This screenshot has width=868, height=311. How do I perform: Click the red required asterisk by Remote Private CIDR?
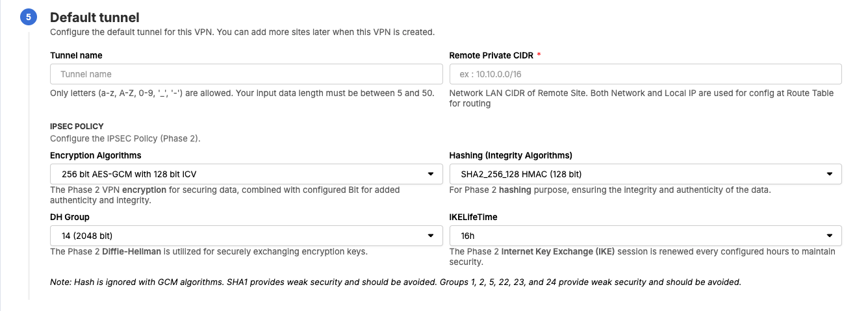click(539, 55)
